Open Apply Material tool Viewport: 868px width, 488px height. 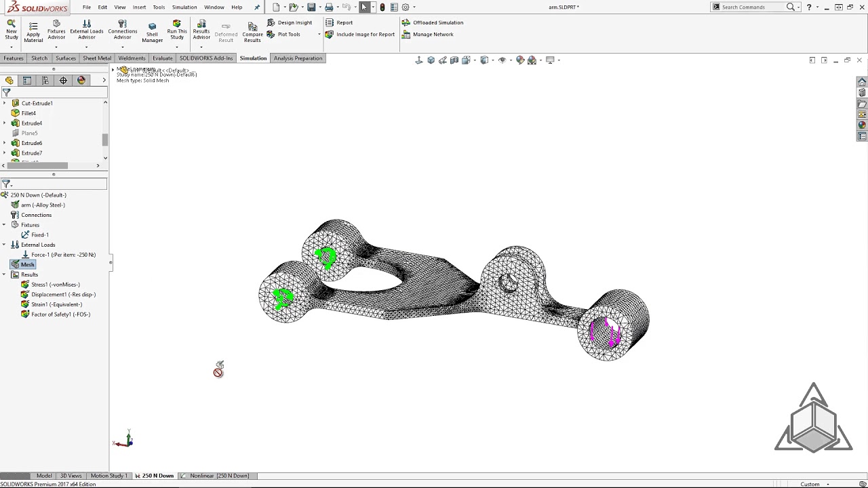[x=33, y=32]
